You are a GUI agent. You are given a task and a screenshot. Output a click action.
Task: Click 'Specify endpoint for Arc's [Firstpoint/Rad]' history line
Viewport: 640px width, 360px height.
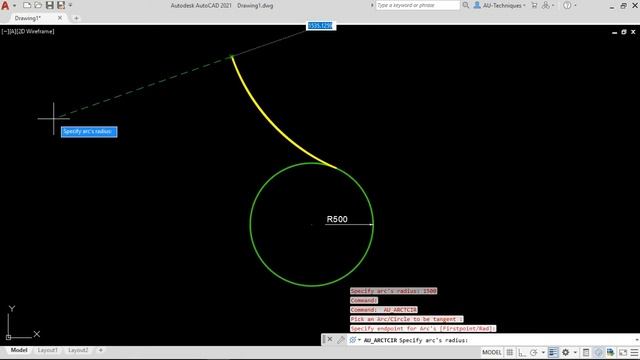pyautogui.click(x=423, y=329)
